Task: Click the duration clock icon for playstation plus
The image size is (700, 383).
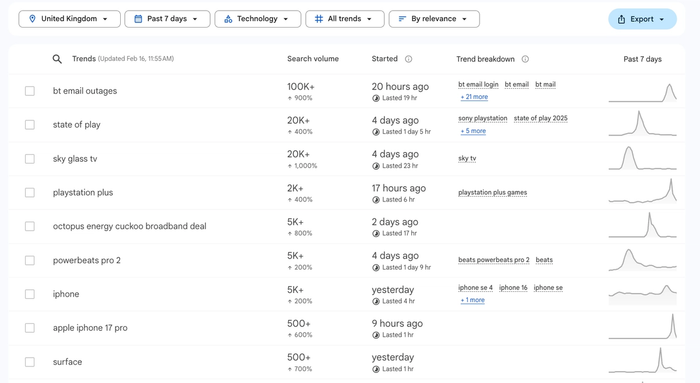Action: coord(376,200)
